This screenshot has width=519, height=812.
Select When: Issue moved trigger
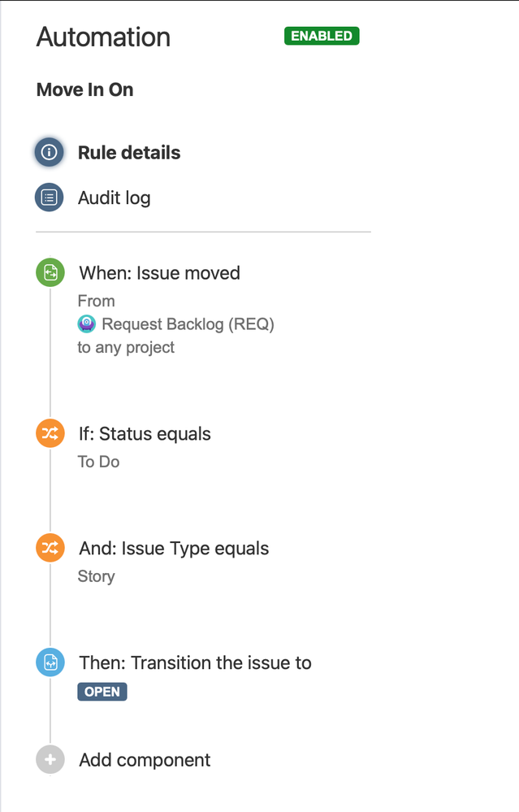159,273
